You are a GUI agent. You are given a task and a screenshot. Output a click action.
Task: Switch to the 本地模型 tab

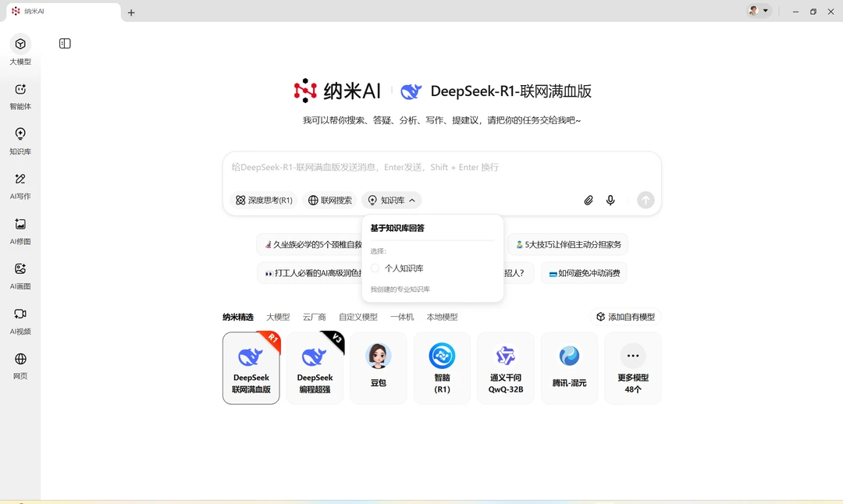442,317
